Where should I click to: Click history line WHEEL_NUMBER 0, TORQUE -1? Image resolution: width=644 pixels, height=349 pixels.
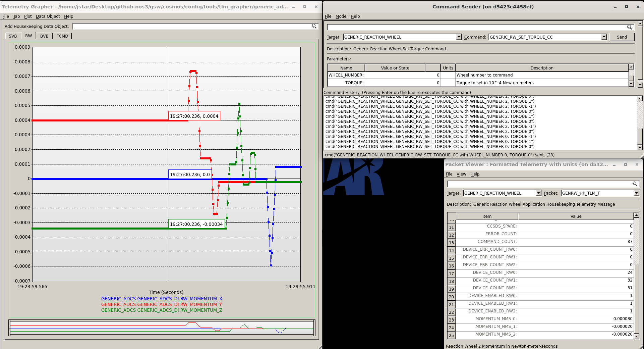pos(430,137)
